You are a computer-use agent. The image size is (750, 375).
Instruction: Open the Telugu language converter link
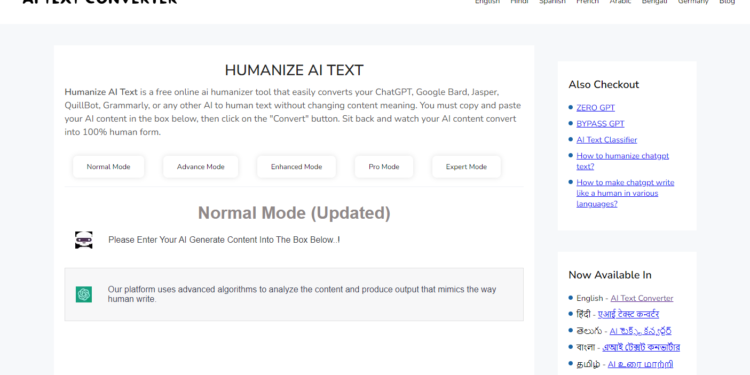click(x=640, y=331)
